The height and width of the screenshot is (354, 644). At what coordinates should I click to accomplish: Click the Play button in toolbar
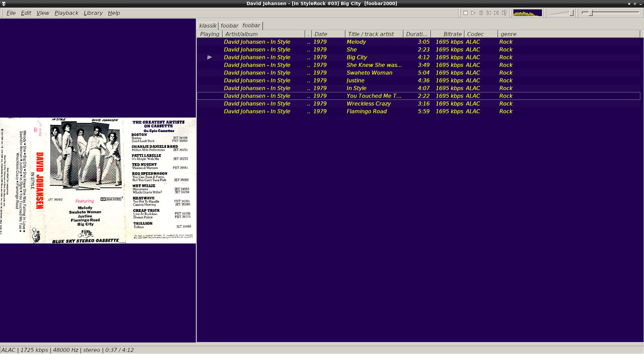(473, 13)
